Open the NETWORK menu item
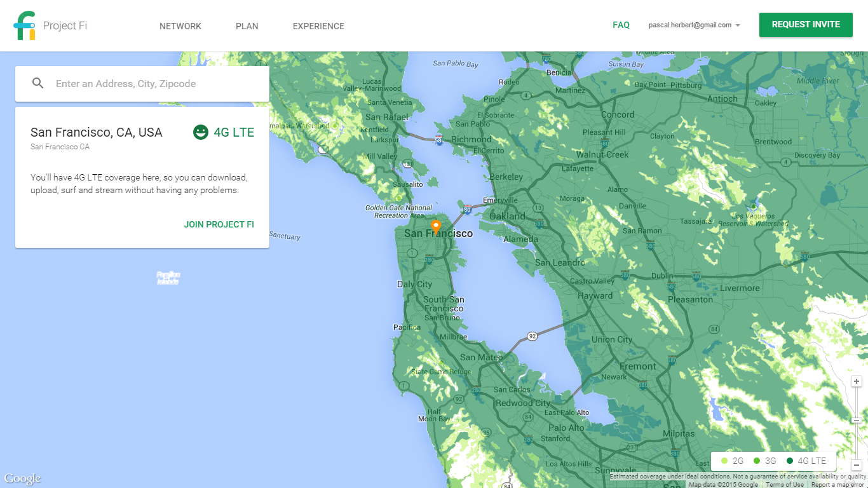868x488 pixels. (180, 26)
